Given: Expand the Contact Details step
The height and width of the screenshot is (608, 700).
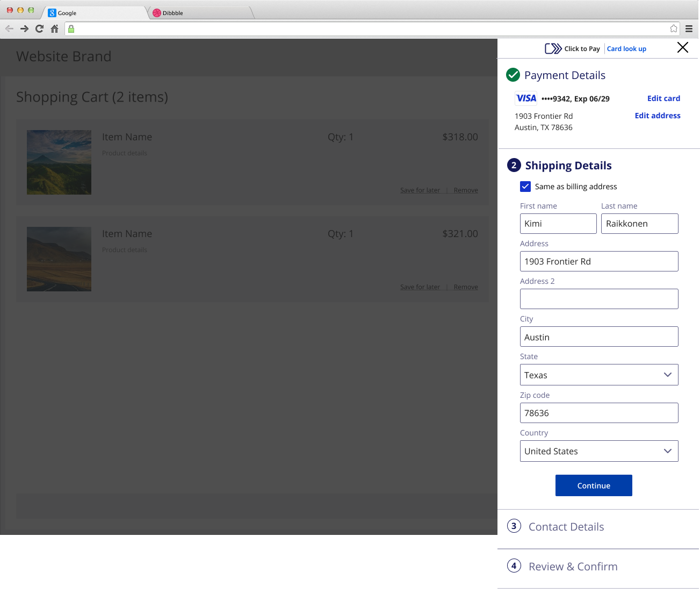Looking at the screenshot, I should pyautogui.click(x=566, y=527).
